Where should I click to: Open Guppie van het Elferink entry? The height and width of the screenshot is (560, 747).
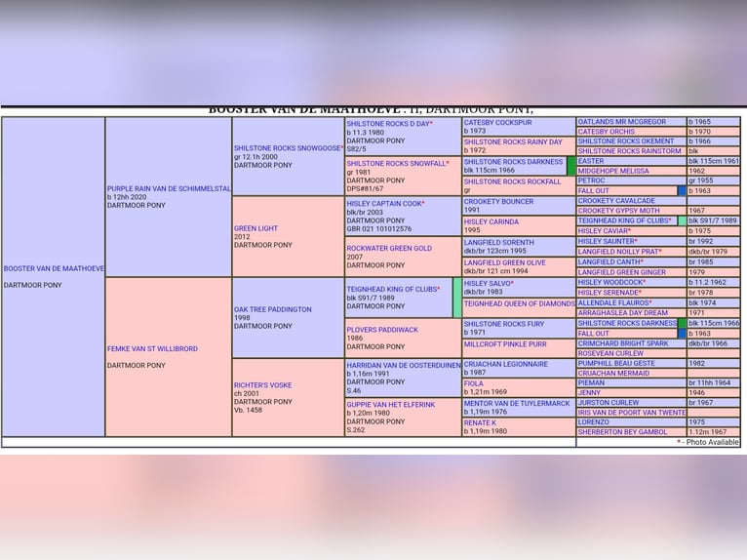tap(391, 404)
